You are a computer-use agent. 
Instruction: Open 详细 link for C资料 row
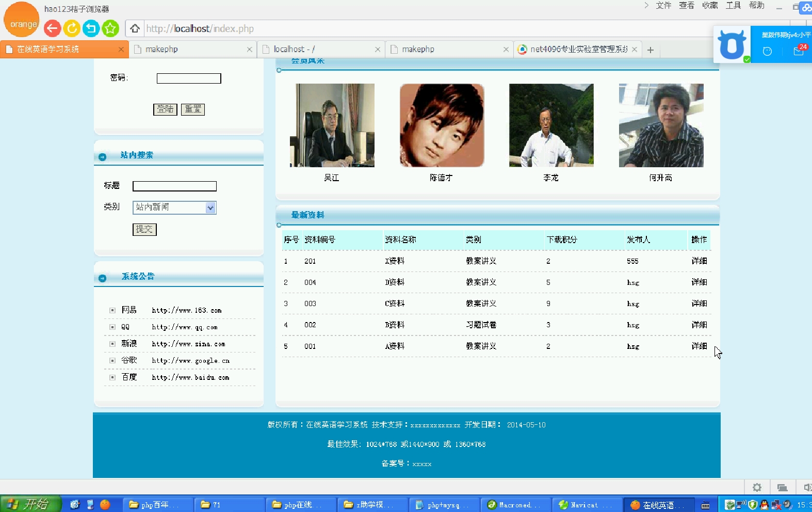coord(699,303)
